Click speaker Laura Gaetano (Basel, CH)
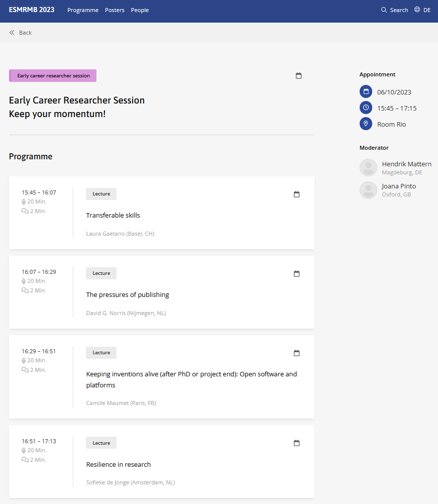This screenshot has width=438, height=504. click(x=120, y=234)
